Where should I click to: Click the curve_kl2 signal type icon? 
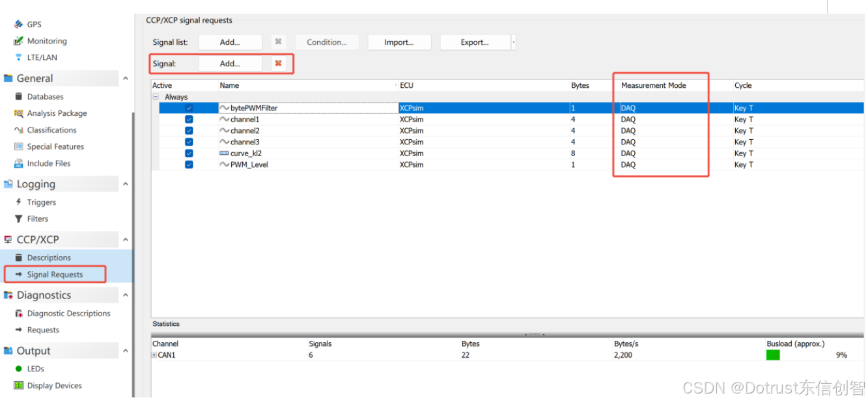click(224, 154)
